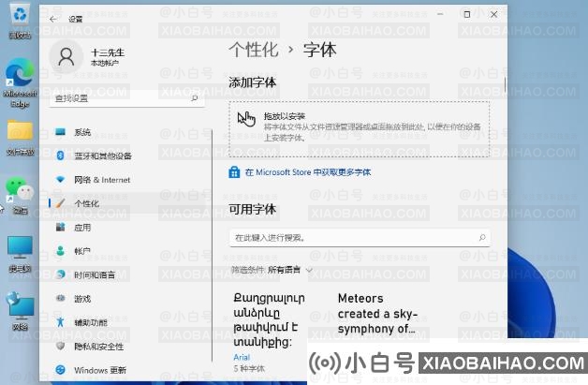
Task: Click the 在此键入进行搜索 font search field
Action: pos(360,238)
